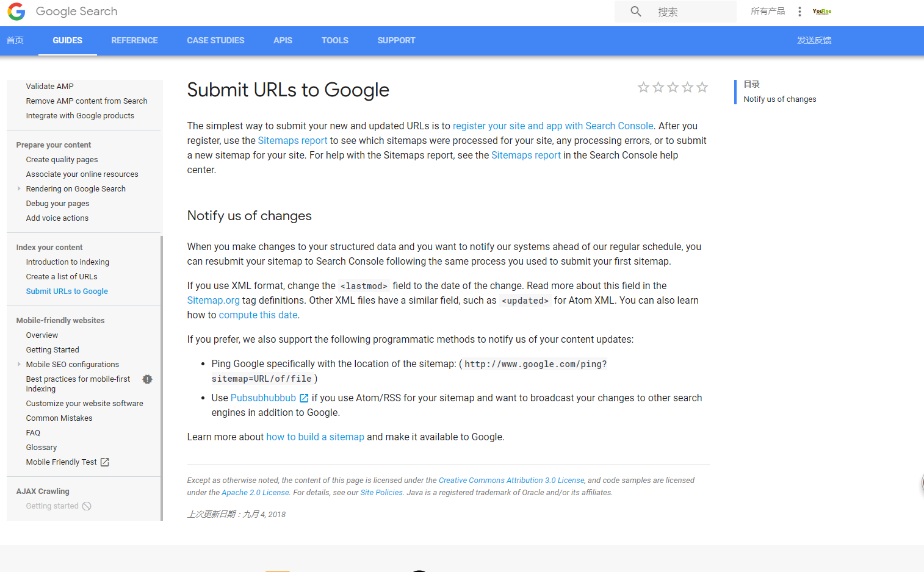Click the search magnifier icon

pyautogui.click(x=636, y=12)
